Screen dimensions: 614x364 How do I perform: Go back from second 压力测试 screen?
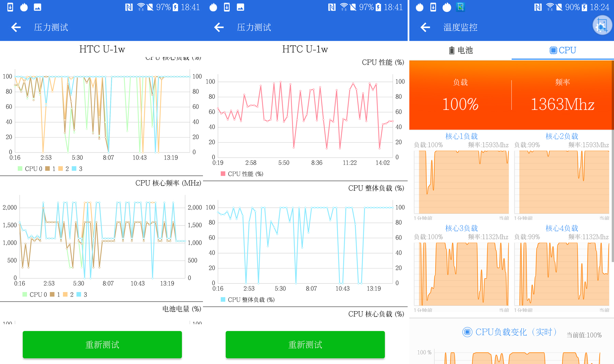[219, 27]
